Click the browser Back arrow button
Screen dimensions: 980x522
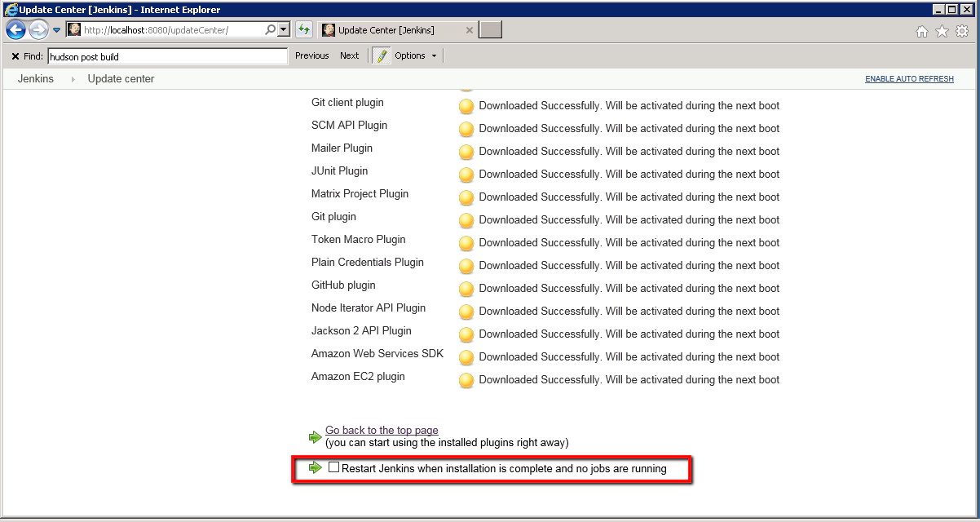pos(15,30)
